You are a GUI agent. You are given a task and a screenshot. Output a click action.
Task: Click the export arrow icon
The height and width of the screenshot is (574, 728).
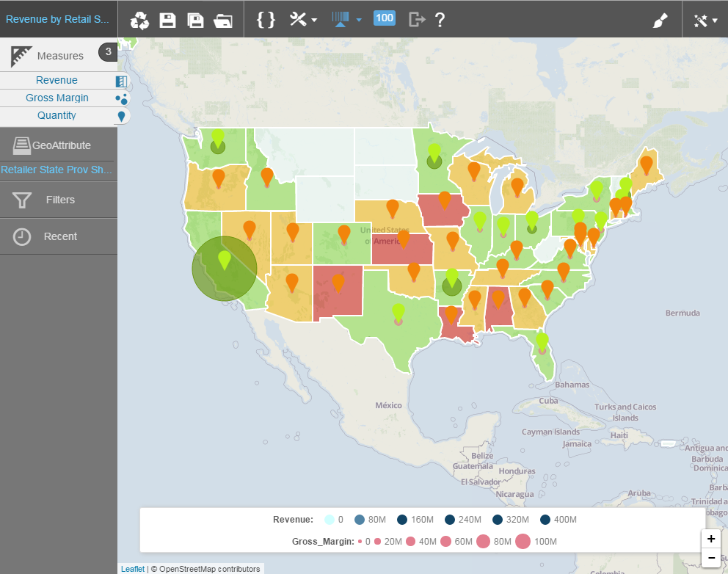point(417,20)
